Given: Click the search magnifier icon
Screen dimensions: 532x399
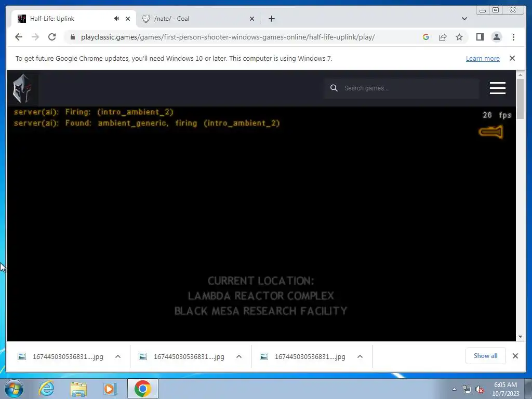Looking at the screenshot, I should coord(334,88).
